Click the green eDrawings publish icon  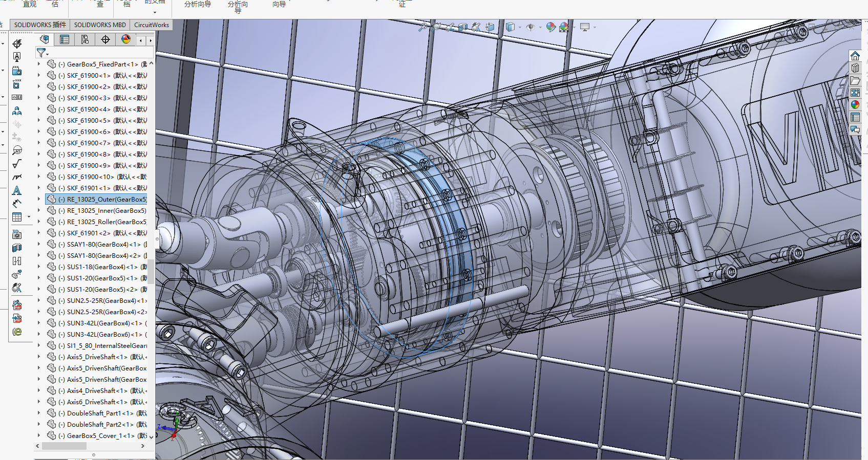[x=17, y=332]
